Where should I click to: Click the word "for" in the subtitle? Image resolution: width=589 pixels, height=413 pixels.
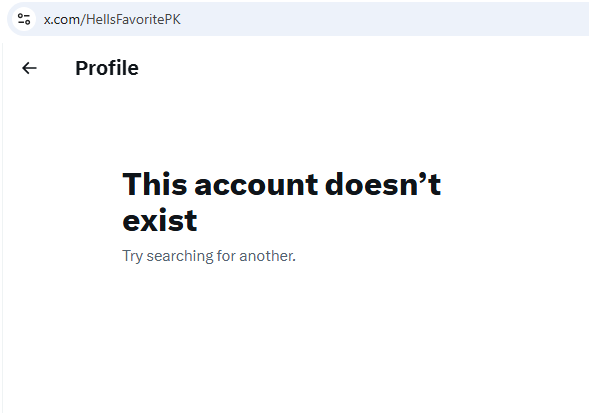coord(226,256)
